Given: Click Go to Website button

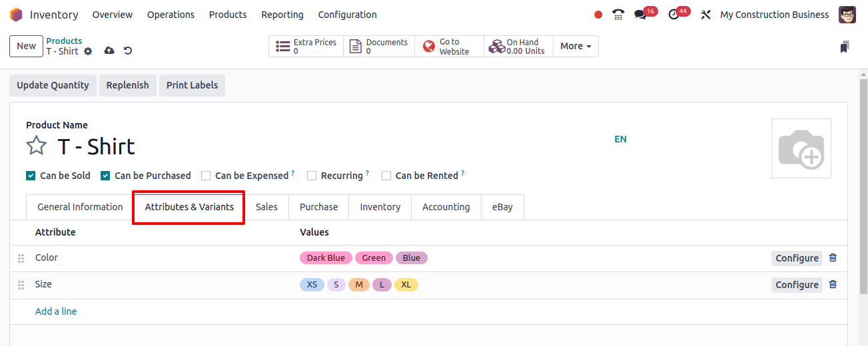Looking at the screenshot, I should 449,46.
